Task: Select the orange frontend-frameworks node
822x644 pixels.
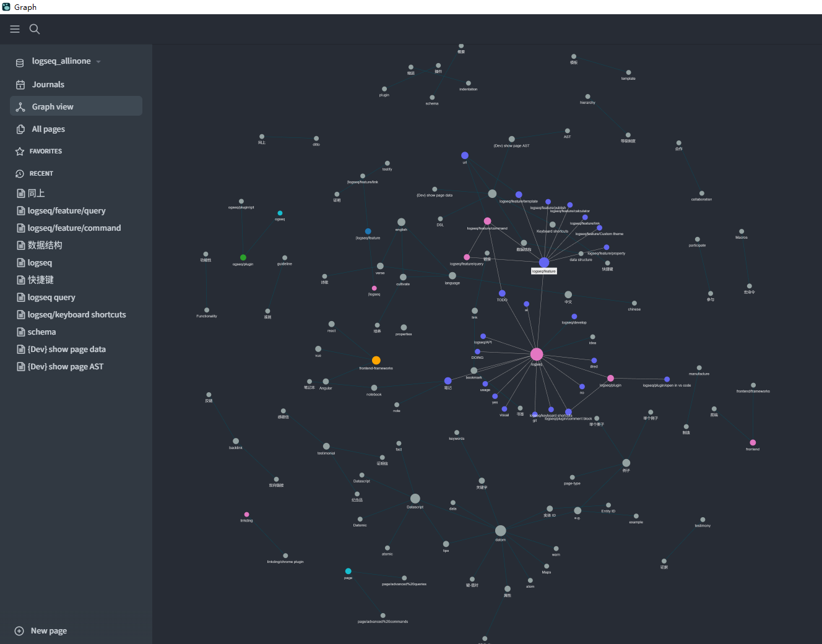Action: click(376, 360)
